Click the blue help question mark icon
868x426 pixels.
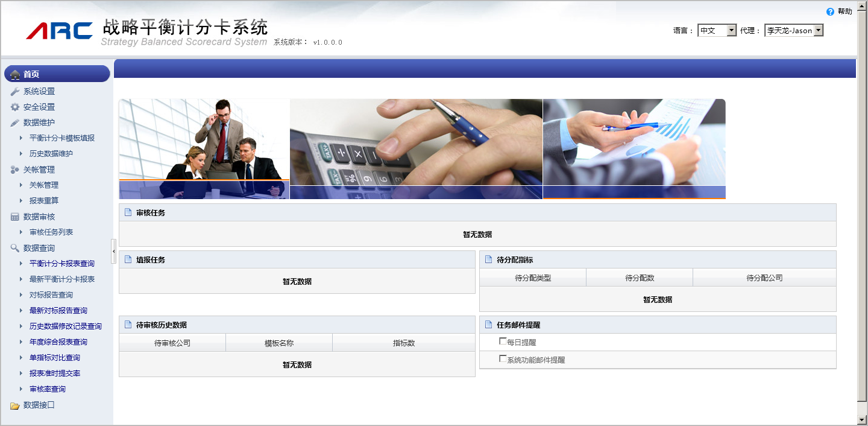click(x=830, y=11)
